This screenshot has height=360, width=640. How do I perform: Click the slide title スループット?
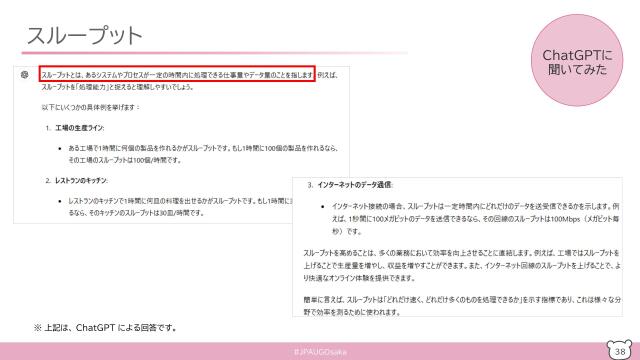coord(84,36)
